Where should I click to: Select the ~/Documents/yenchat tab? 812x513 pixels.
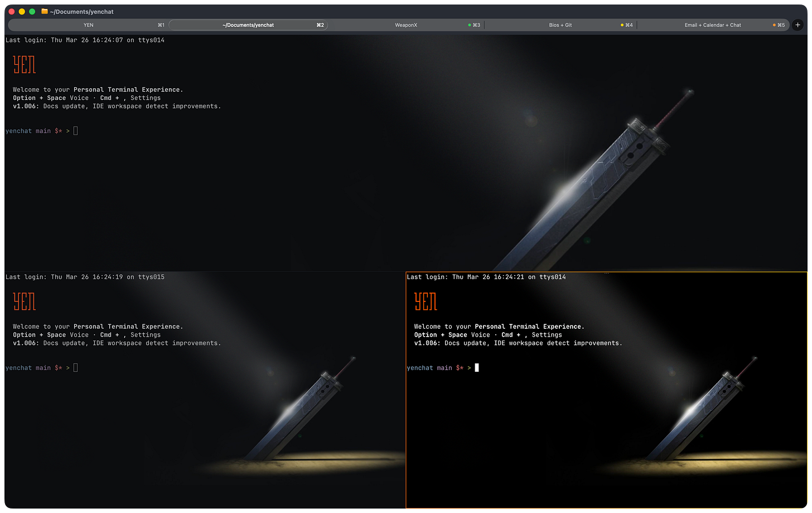pyautogui.click(x=248, y=25)
